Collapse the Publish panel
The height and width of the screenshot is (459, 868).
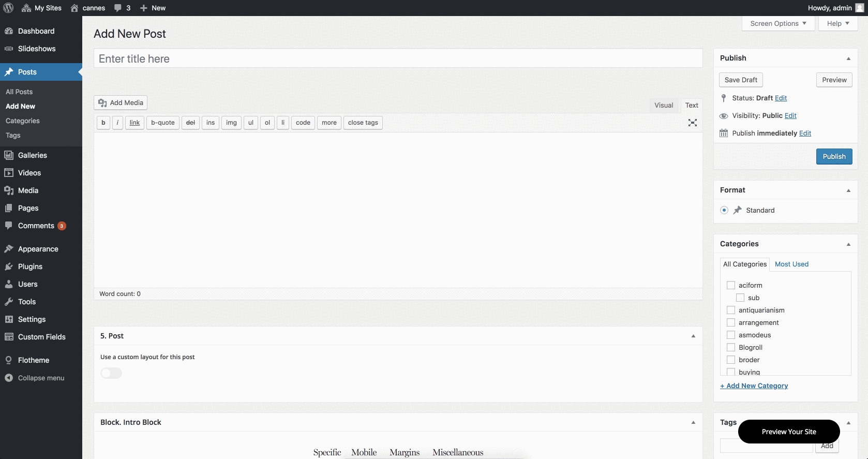[x=848, y=58]
